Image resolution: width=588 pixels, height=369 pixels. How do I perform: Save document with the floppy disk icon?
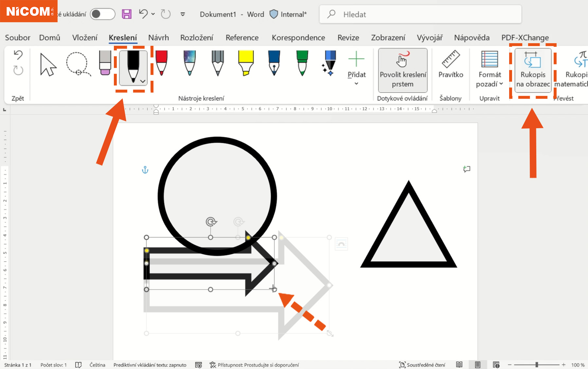pyautogui.click(x=127, y=14)
